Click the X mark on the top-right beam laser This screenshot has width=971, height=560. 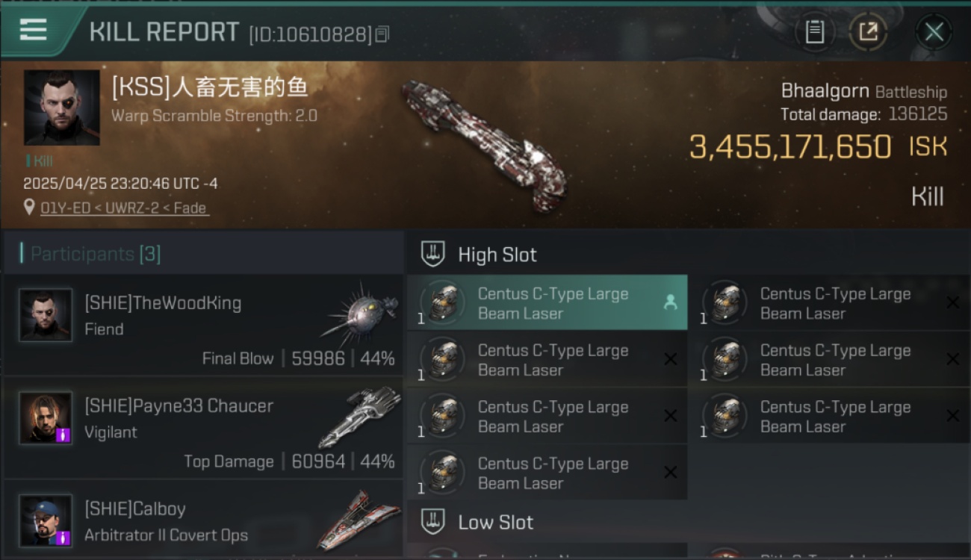pyautogui.click(x=953, y=302)
